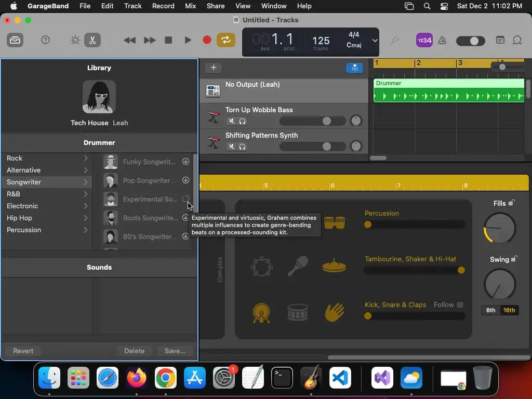The width and height of the screenshot is (532, 399).
Task: Toggle the bongos percussion instrument
Action: 334,222
